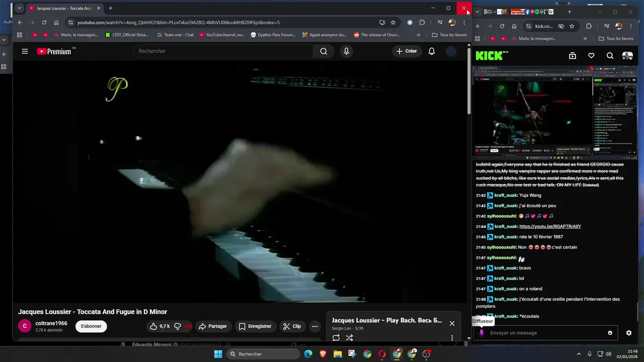The height and width of the screenshot is (362, 644).
Task: Click the Partager share button
Action: click(213, 326)
